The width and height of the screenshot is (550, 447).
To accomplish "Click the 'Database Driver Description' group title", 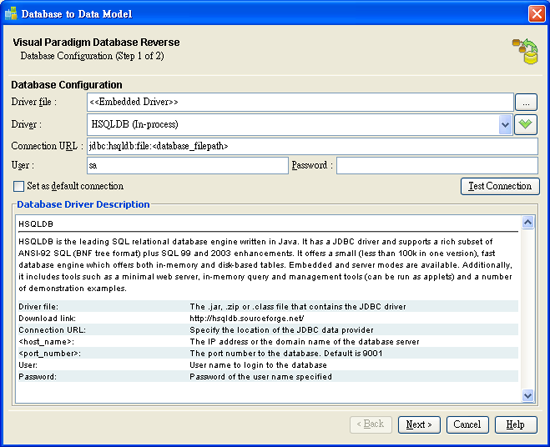I will 83,205.
